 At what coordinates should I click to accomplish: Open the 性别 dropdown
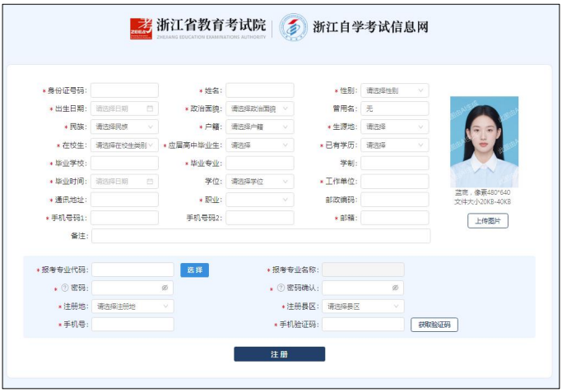(x=395, y=90)
